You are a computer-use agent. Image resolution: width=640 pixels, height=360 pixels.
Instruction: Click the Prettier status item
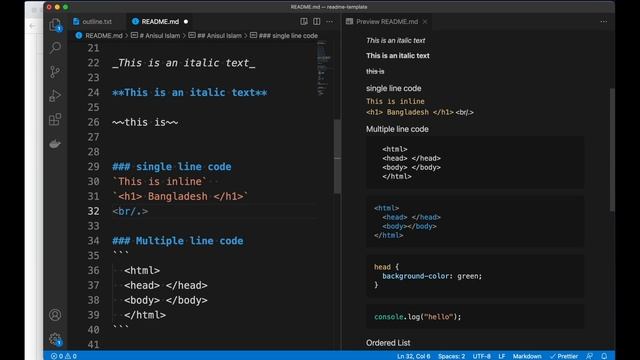564,356
